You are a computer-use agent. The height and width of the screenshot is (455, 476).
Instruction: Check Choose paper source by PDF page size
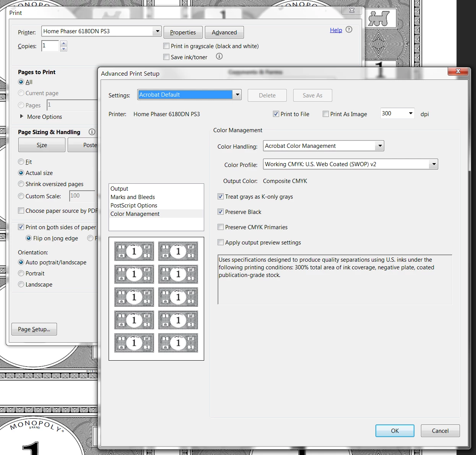pos(21,210)
